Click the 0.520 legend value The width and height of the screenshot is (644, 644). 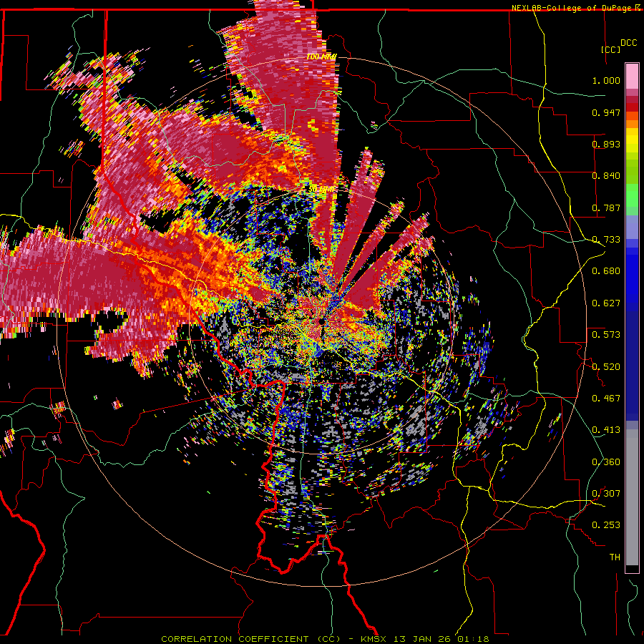(606, 367)
